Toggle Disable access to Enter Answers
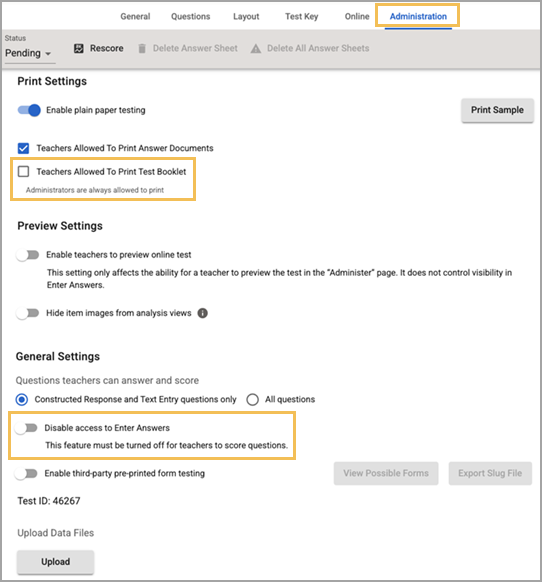This screenshot has height=582, width=542. (x=26, y=428)
